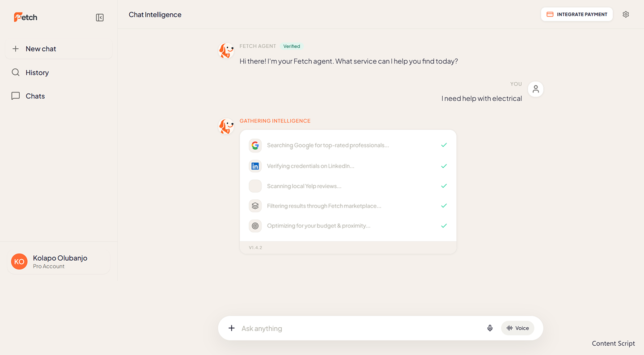Click the layers icon for Fetch marketplace step
The image size is (644, 355).
tap(255, 206)
